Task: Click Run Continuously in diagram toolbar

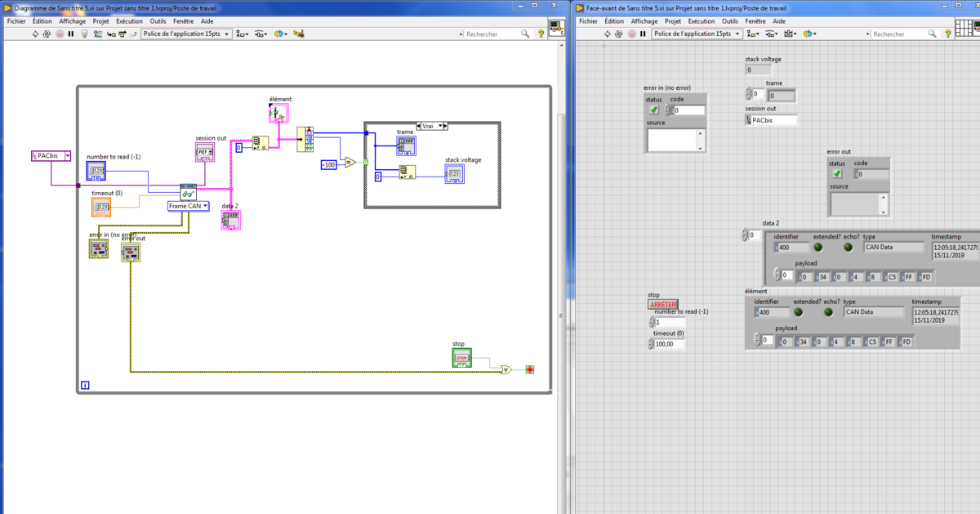Action: (47, 34)
